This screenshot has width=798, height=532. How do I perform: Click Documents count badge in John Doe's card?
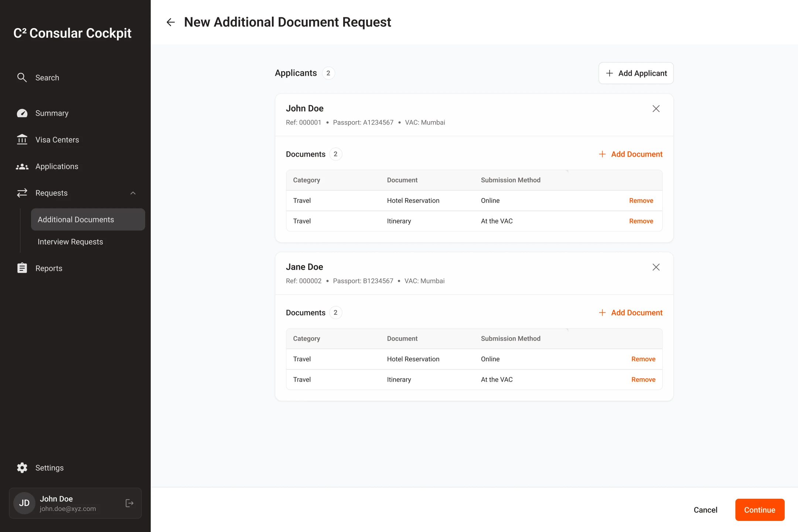tap(335, 154)
